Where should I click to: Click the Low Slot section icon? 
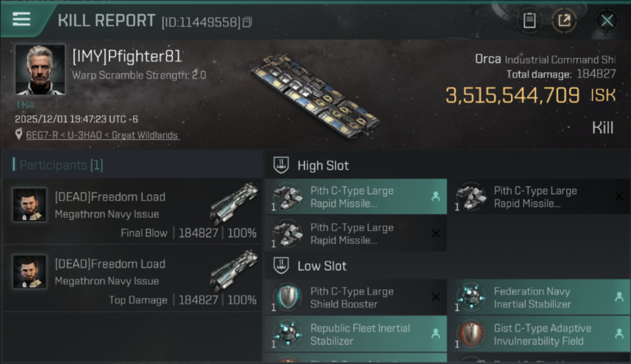click(282, 266)
